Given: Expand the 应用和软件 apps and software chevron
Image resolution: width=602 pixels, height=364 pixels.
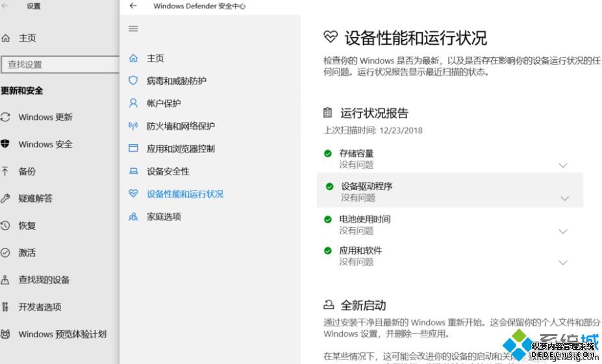Looking at the screenshot, I should click(x=563, y=263).
